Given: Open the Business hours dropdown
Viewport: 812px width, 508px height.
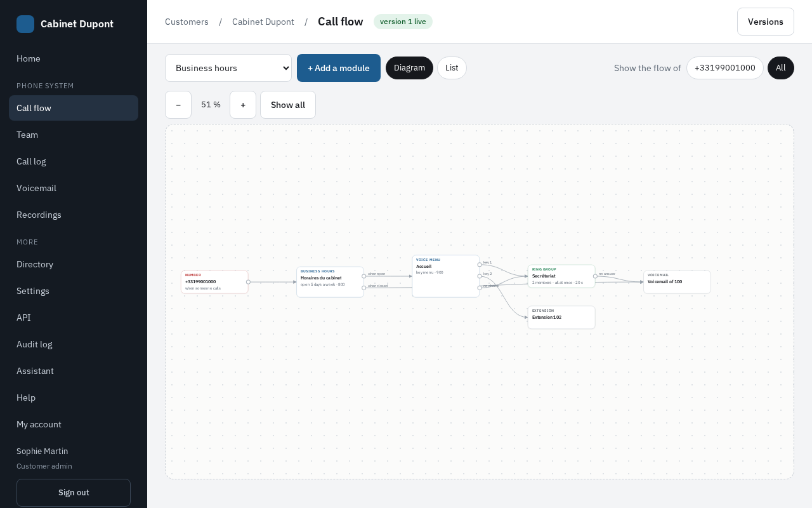Looking at the screenshot, I should 228,68.
